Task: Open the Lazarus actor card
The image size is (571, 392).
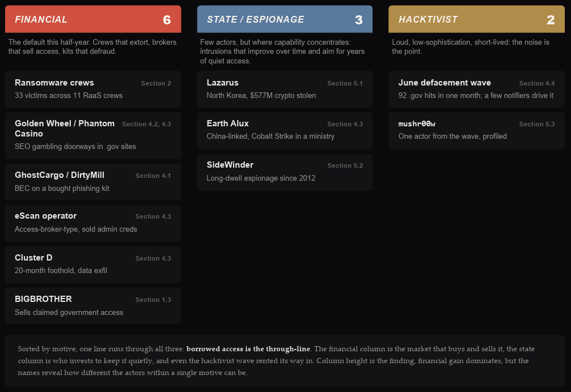Action: point(285,89)
